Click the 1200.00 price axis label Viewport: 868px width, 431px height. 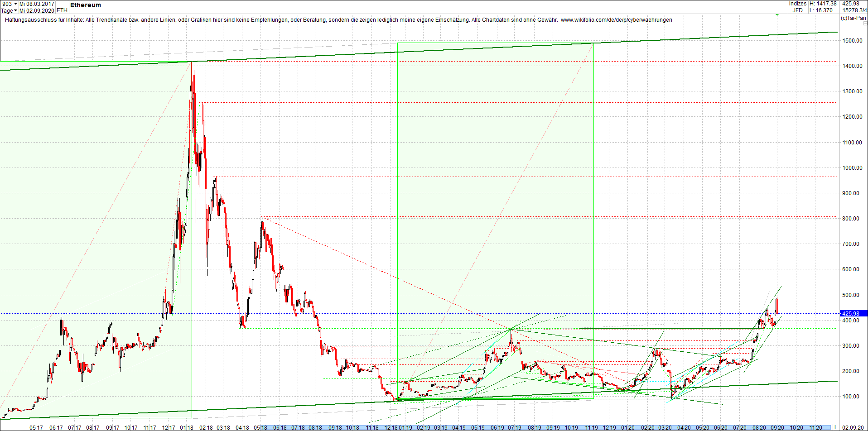[852, 117]
